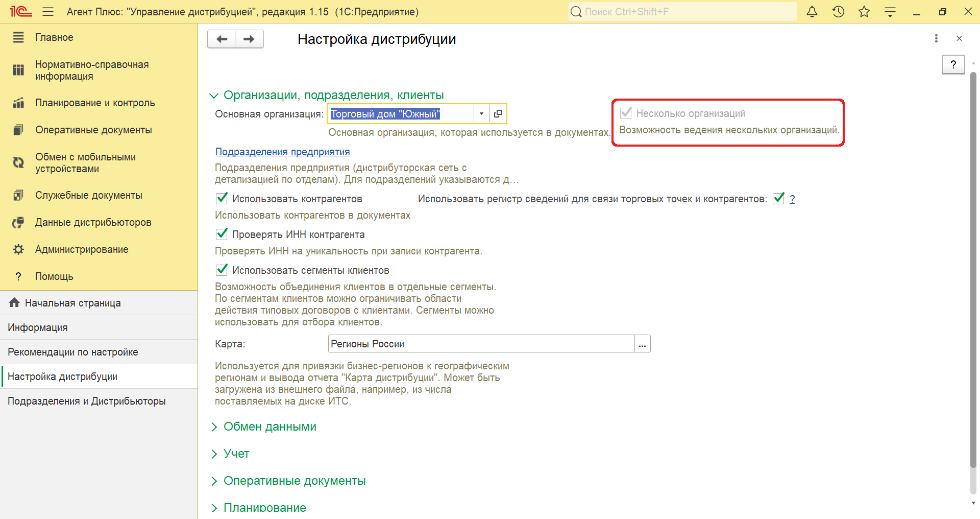Switch to Подразделения и Дистрибьюторы tab
This screenshot has width=980, height=519.
click(x=99, y=401)
